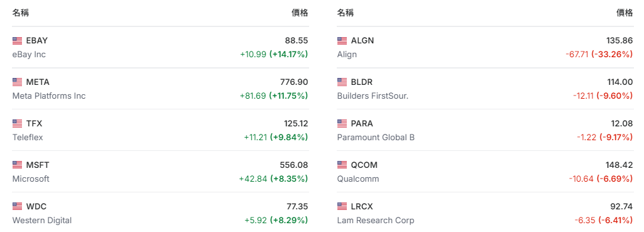Click Align's -33.26% change value
644x232 pixels.
click(x=611, y=54)
